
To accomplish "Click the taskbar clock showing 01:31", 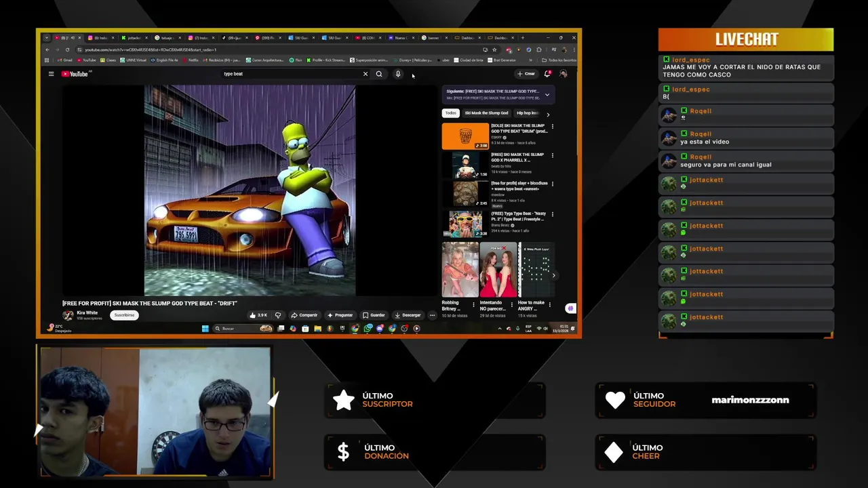I will 560,329.
